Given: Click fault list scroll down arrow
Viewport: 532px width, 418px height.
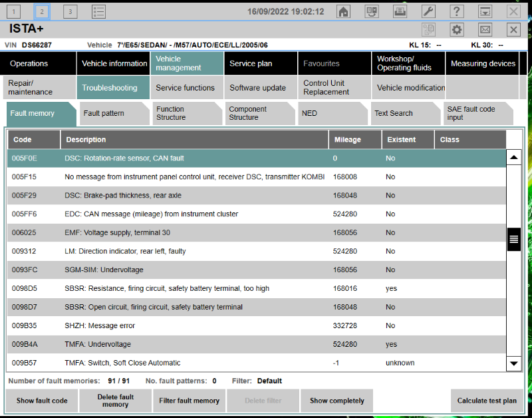Looking at the screenshot, I should pyautogui.click(x=513, y=363).
